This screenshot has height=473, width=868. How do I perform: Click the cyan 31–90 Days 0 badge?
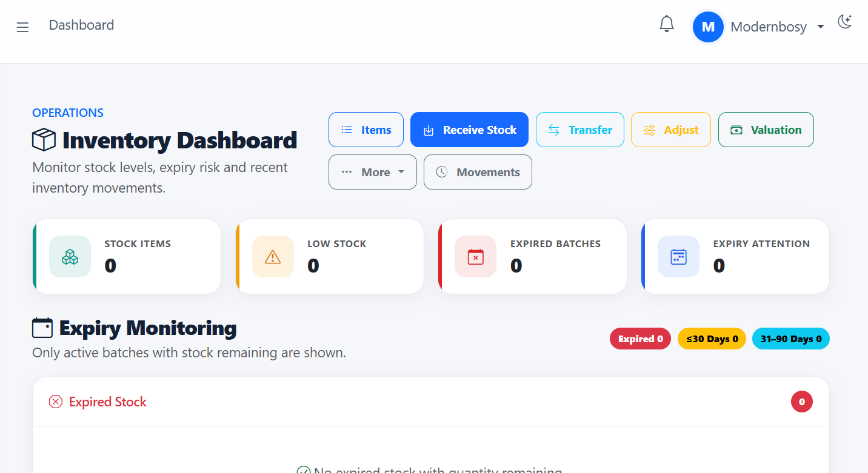point(791,339)
